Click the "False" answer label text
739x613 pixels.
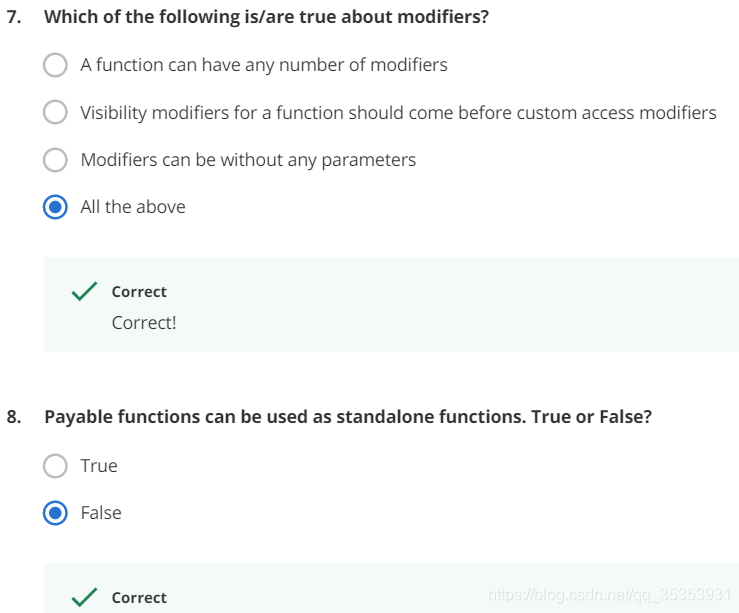tap(101, 513)
